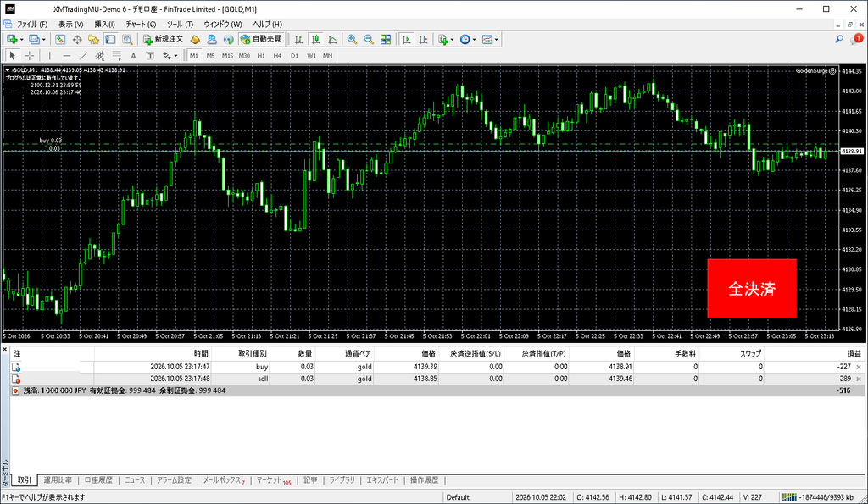The width and height of the screenshot is (868, 504).
Task: Click the Default profile in status bar
Action: [x=458, y=497]
